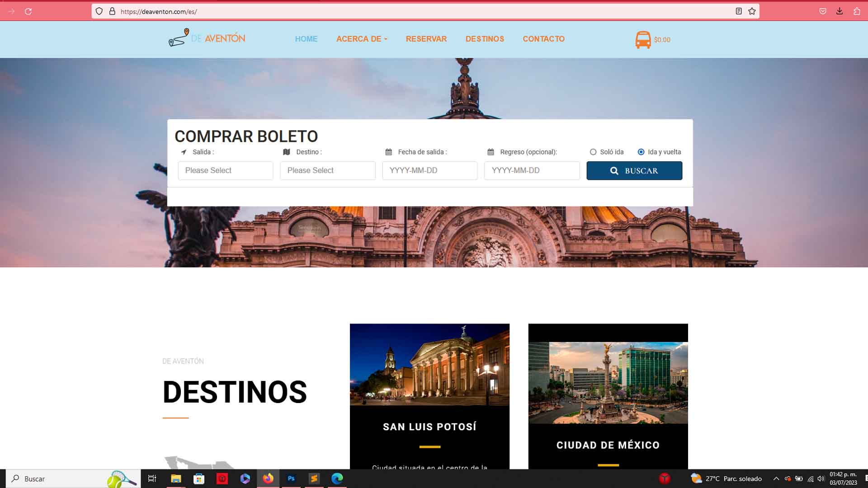Image resolution: width=868 pixels, height=488 pixels.
Task: Go to the DESTINOS menu item
Action: pyautogui.click(x=484, y=39)
